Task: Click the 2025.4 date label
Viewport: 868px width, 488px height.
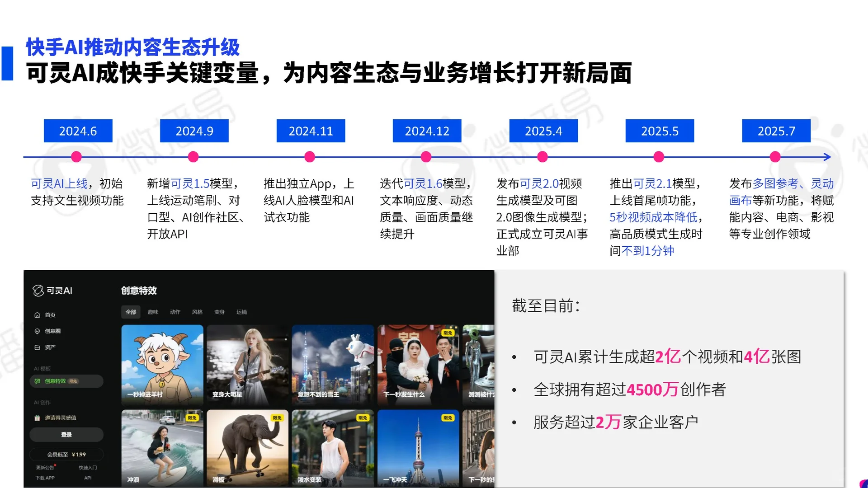Action: pyautogui.click(x=543, y=131)
